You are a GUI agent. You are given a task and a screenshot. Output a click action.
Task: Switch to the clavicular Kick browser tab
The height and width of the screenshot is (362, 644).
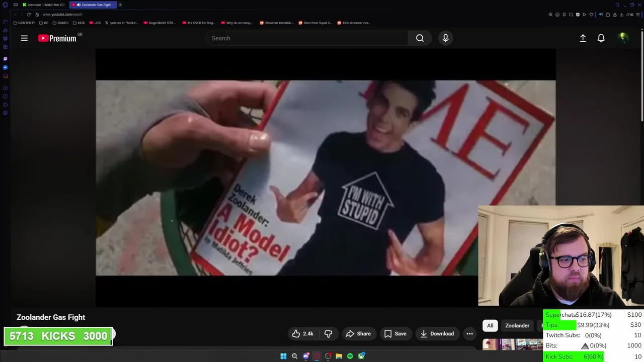click(x=44, y=5)
